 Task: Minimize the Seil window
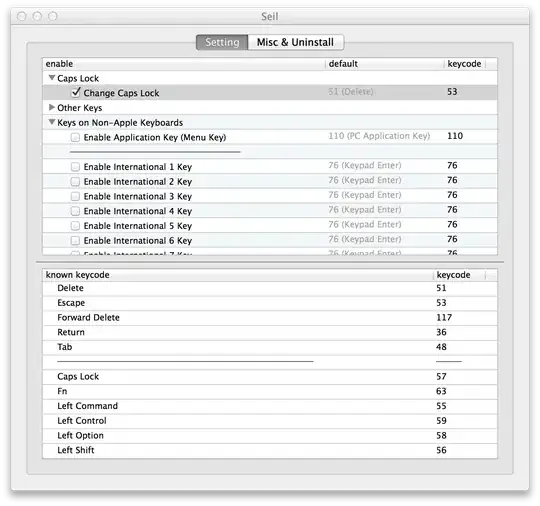(x=37, y=16)
